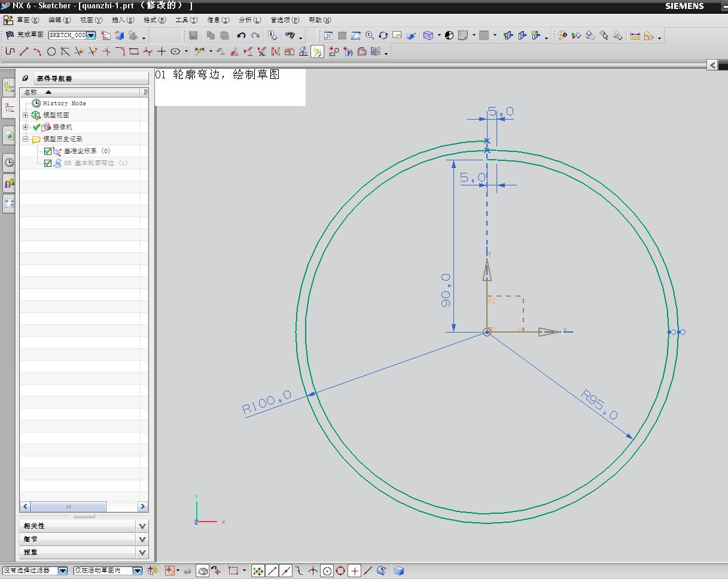Toggle the end point snap button
The width and height of the screenshot is (728, 579).
(x=272, y=571)
